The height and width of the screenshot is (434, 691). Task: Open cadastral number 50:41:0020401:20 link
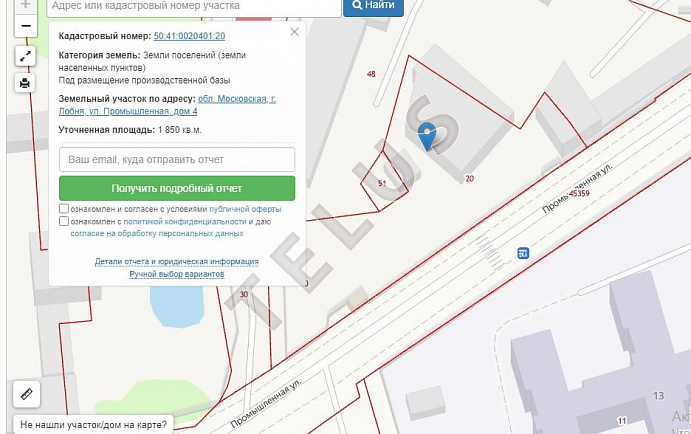click(189, 36)
